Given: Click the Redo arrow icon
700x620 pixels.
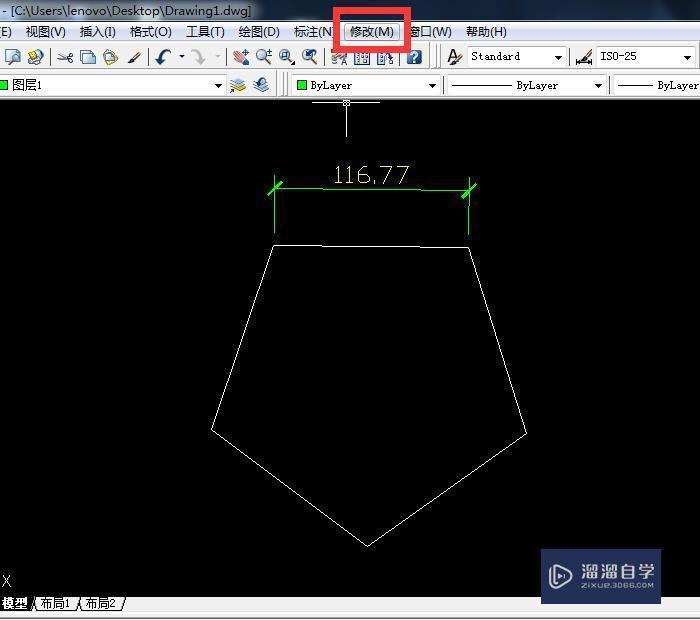Looking at the screenshot, I should [x=198, y=57].
